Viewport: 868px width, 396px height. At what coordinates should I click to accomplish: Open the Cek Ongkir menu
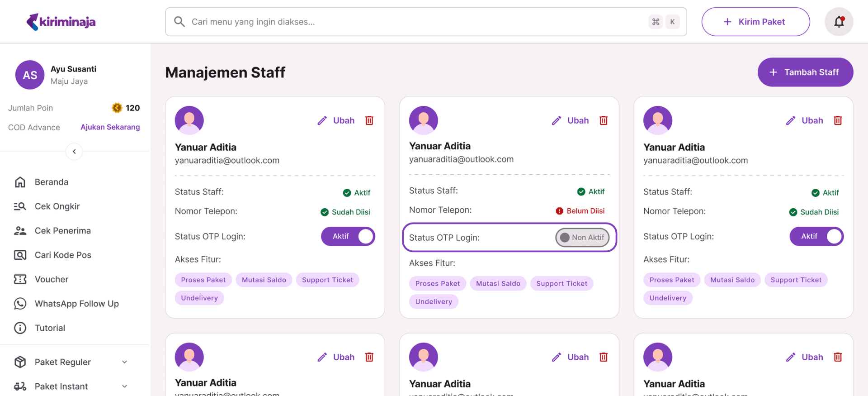(57, 206)
